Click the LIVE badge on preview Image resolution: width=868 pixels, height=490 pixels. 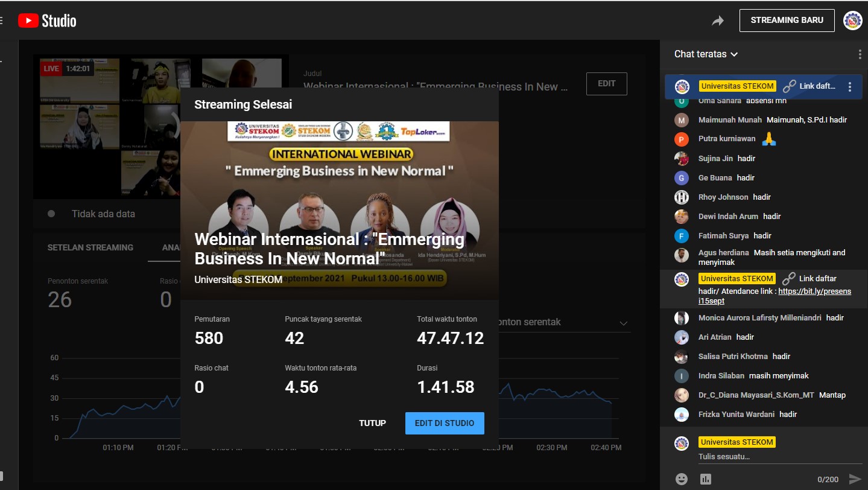point(51,69)
